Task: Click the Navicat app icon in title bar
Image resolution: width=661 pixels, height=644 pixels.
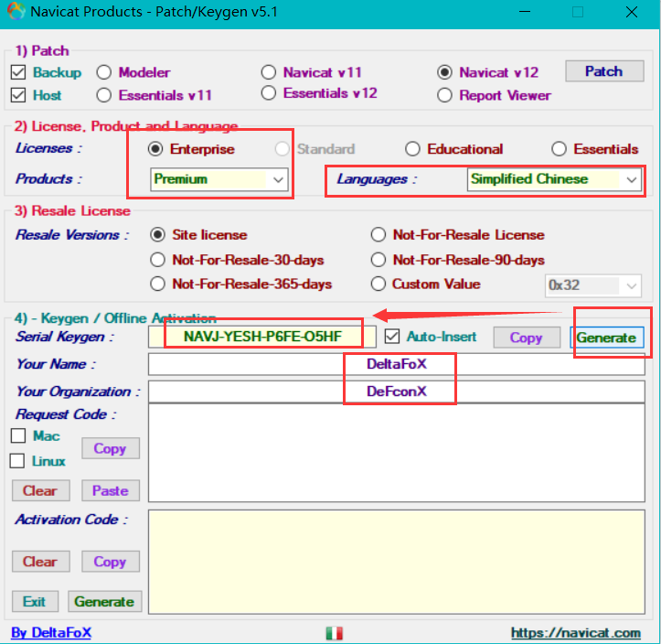Action: (16, 11)
